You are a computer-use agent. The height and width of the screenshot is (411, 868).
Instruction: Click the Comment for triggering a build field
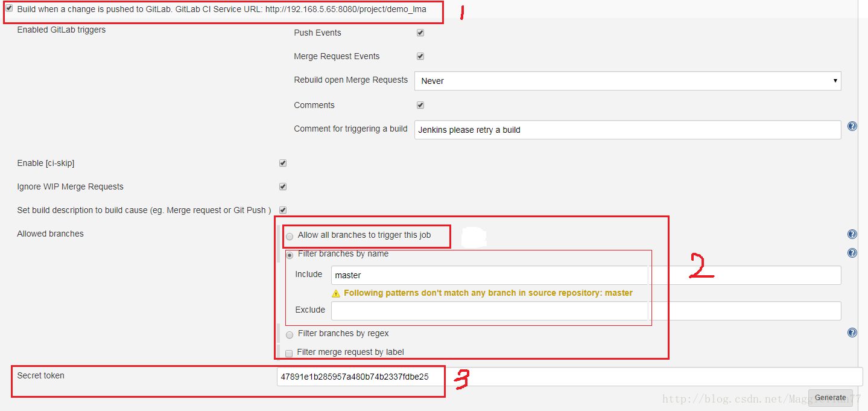[627, 130]
